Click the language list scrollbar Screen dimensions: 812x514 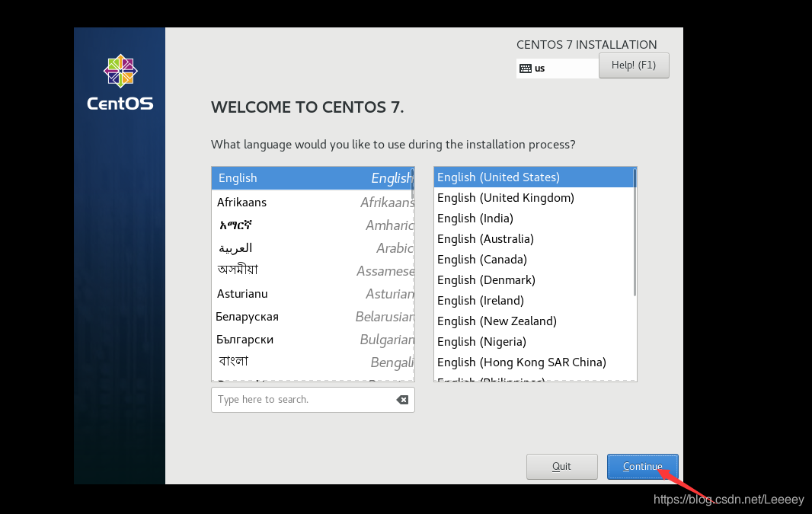point(412,184)
